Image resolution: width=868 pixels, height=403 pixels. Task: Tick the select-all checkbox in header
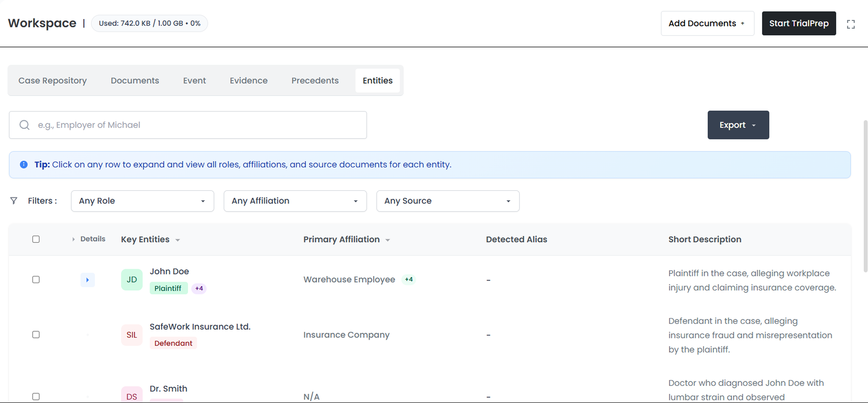[36, 239]
